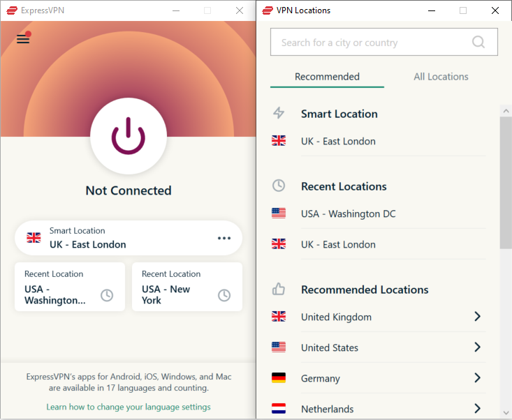Click the UK flag in Smart Location card
The image size is (512, 420).
34,238
